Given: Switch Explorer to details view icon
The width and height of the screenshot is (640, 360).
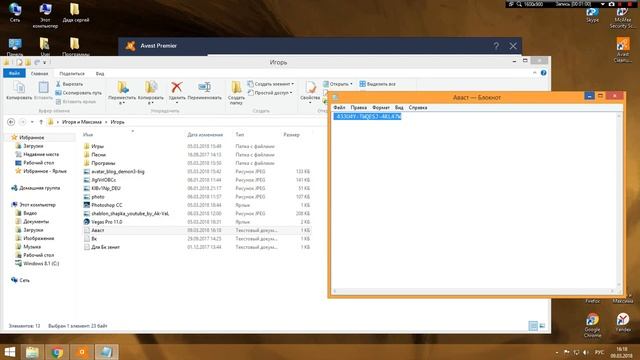Looking at the screenshot, I should [533, 325].
